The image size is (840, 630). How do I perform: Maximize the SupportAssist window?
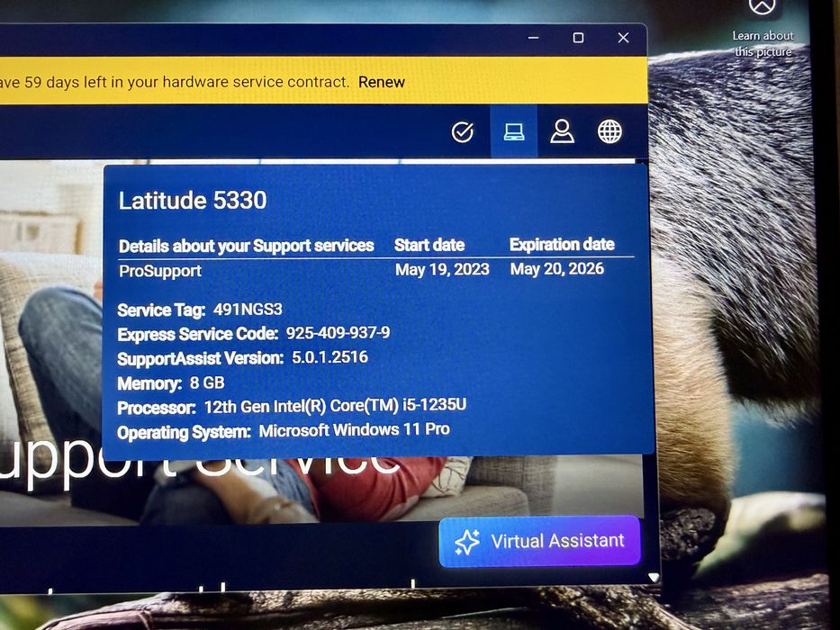click(578, 38)
